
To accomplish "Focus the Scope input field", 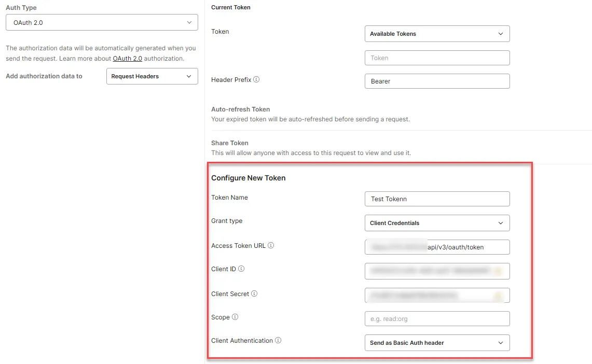I will (437, 319).
